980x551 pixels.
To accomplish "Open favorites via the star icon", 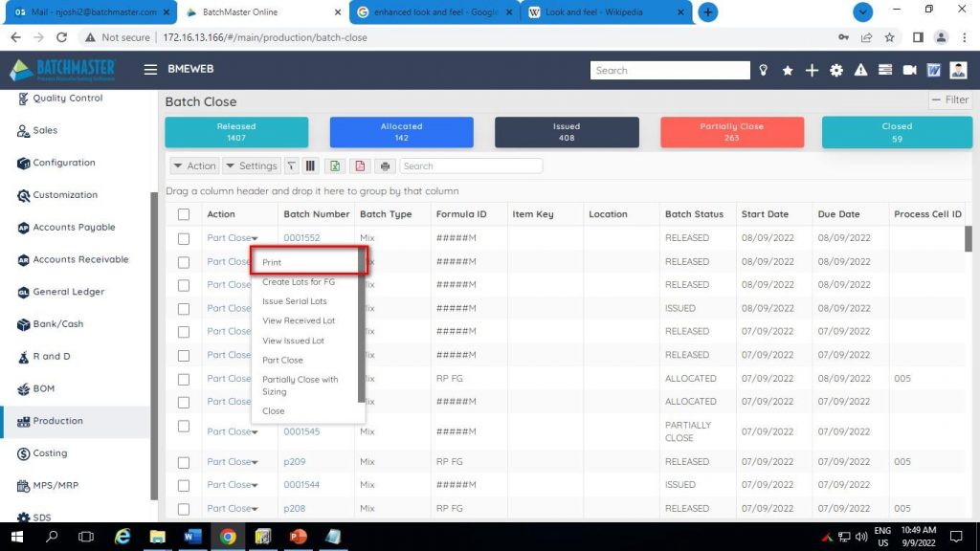I will click(x=788, y=71).
